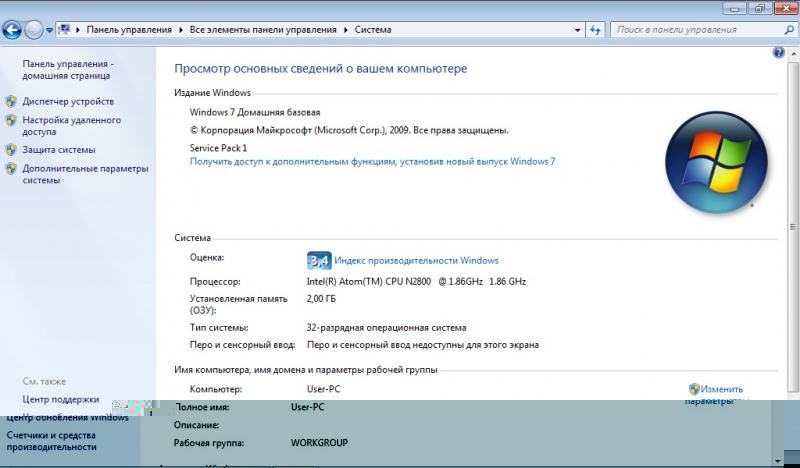Click Дополнительные параметры системы link
This screenshot has height=468, width=800.
pos(85,175)
